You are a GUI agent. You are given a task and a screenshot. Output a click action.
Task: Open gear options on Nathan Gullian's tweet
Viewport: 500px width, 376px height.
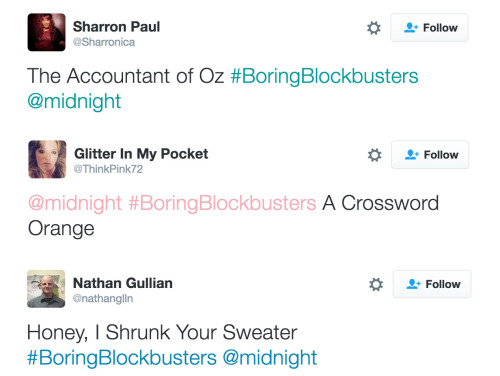[x=376, y=284]
